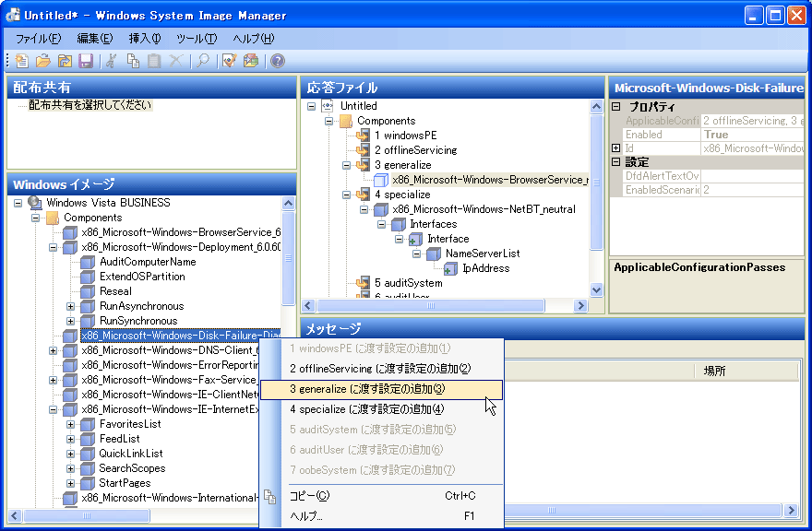Viewport: 812px width, 531px height.
Task: Click the messages pane scroll-right arrow
Action: pyautogui.click(x=791, y=511)
